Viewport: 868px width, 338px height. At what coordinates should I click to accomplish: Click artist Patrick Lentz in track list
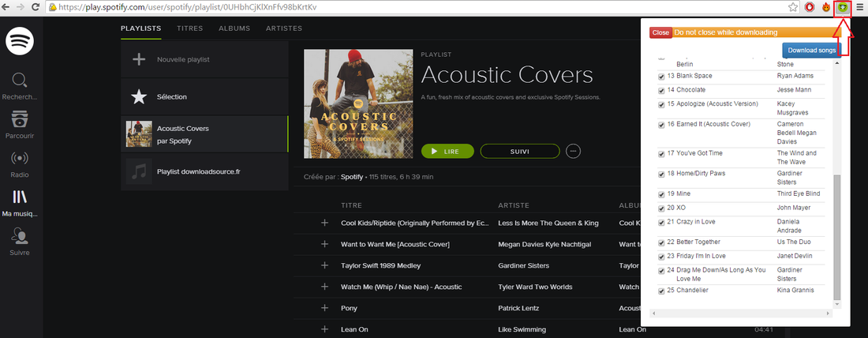pos(518,308)
